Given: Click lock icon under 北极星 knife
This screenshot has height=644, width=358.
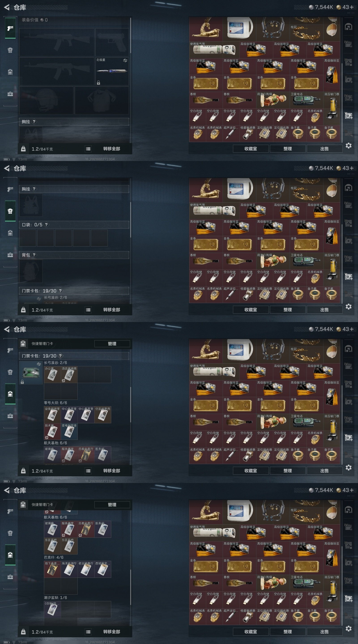Looking at the screenshot, I should click(x=99, y=83).
